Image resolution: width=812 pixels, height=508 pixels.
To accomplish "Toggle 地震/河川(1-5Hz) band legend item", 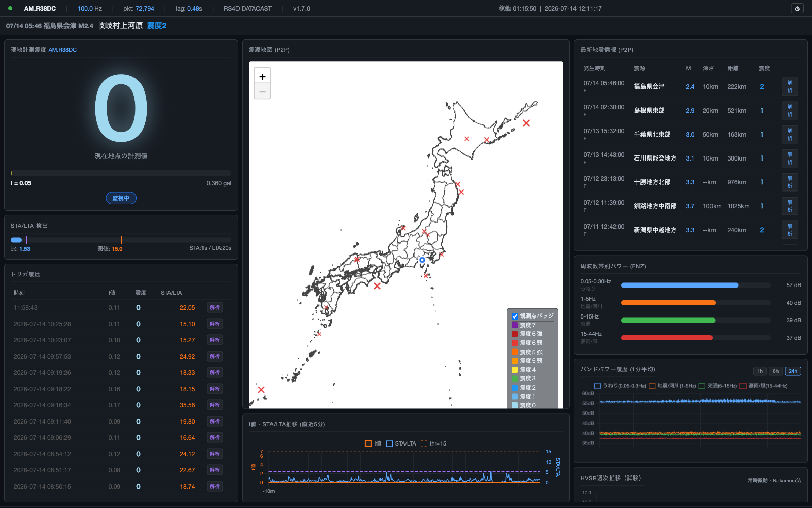I will pos(672,386).
